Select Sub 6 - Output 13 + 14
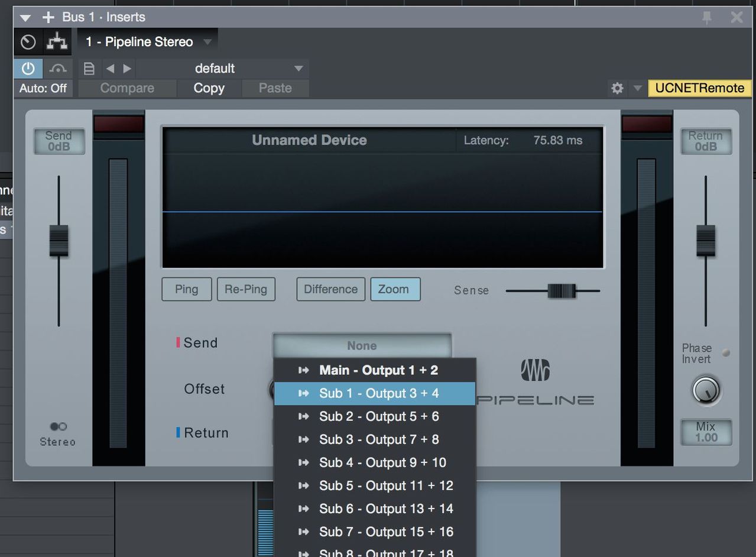 (x=375, y=509)
